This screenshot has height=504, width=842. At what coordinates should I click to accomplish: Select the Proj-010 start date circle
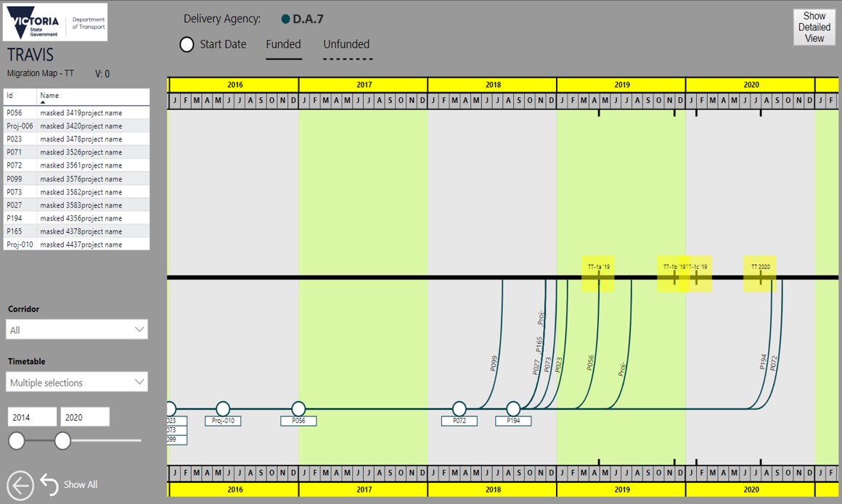click(223, 409)
